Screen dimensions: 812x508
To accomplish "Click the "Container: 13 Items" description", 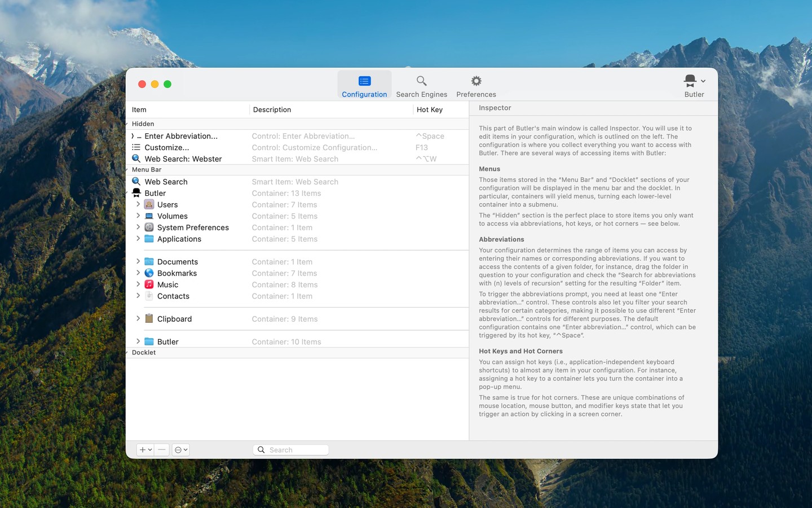I will 286,193.
